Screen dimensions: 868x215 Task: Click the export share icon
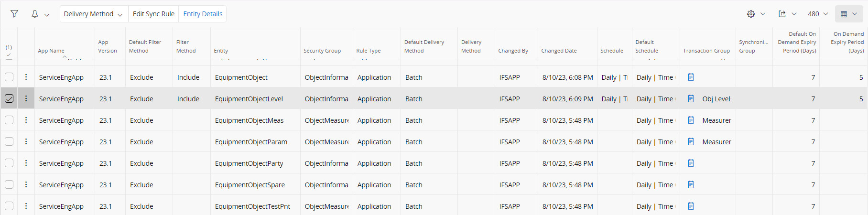782,14
